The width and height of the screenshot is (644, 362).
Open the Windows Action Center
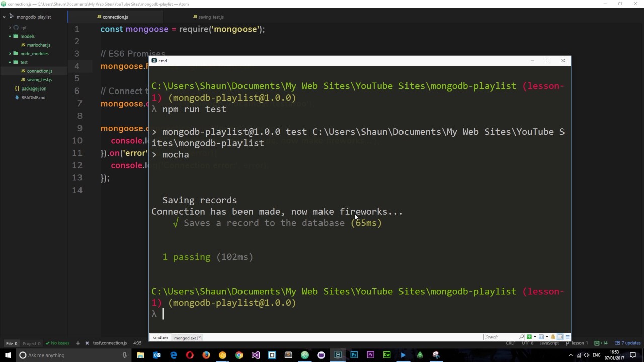coord(633,355)
